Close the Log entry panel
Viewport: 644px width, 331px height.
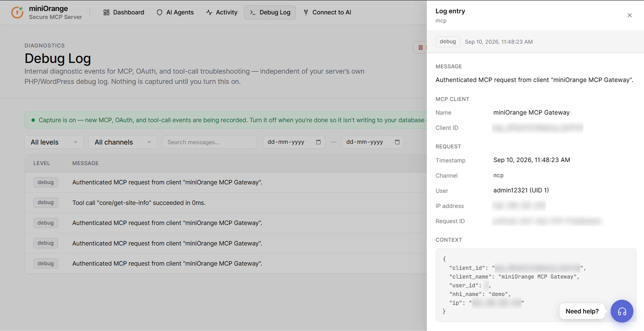[x=630, y=15]
